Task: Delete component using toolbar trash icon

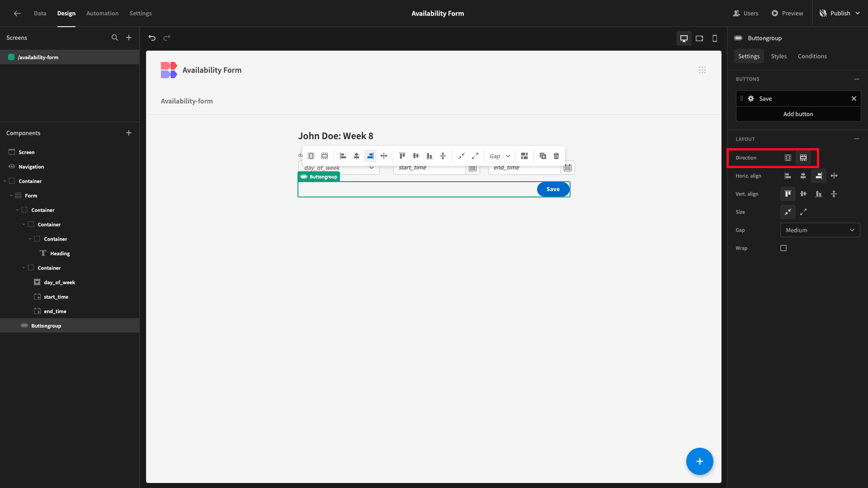Action: 557,156
